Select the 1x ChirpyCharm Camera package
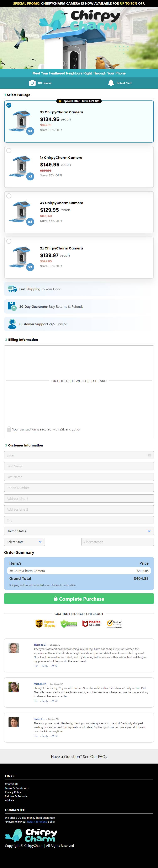The width and height of the screenshot is (158, 868). pyautogui.click(x=79, y=167)
